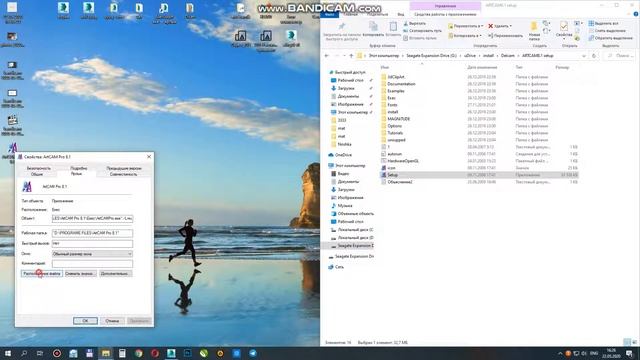The height and width of the screenshot is (360, 640).
Task: Click the red Удалить delete icon
Action: 491,26
